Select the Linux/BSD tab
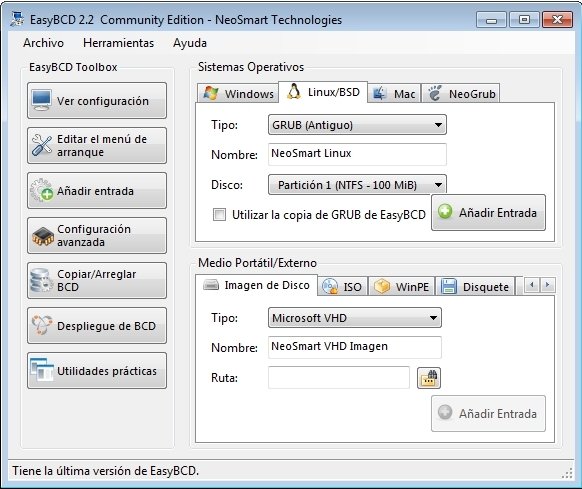Viewport: 582px width, 489px height. (323, 92)
